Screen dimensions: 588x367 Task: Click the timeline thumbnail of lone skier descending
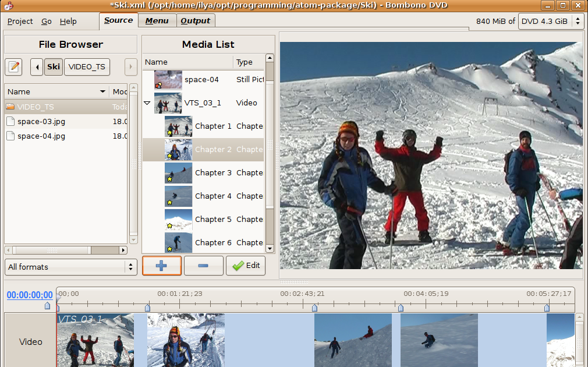pos(439,340)
